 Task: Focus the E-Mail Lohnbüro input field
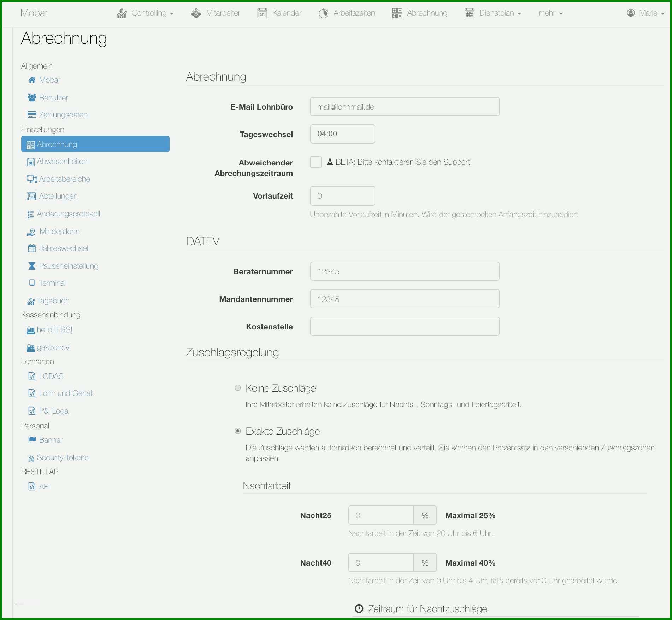point(405,106)
